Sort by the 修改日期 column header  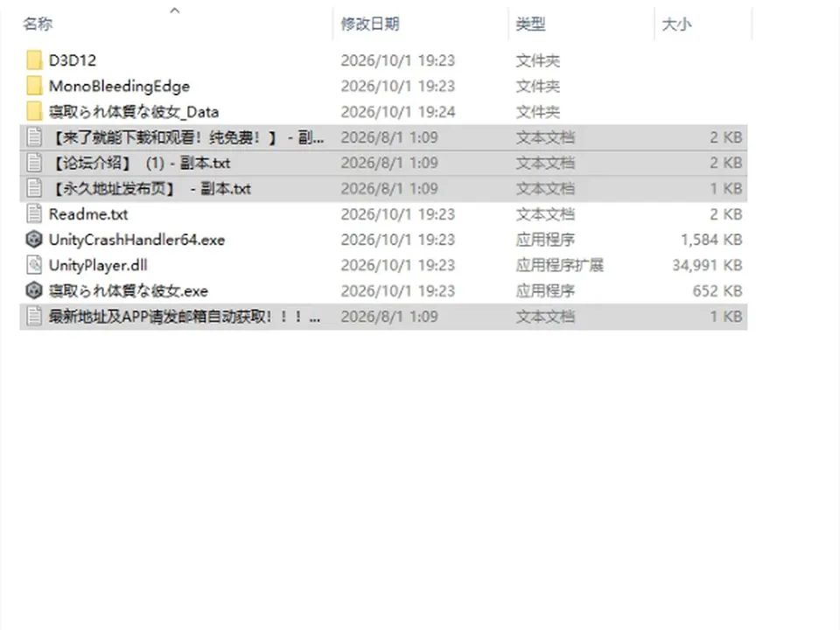(370, 24)
